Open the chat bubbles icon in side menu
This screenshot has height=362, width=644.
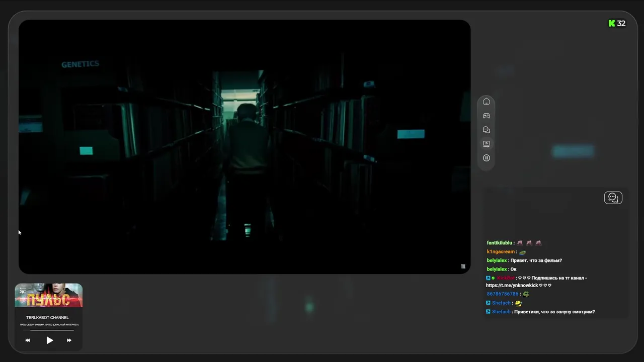point(486,130)
